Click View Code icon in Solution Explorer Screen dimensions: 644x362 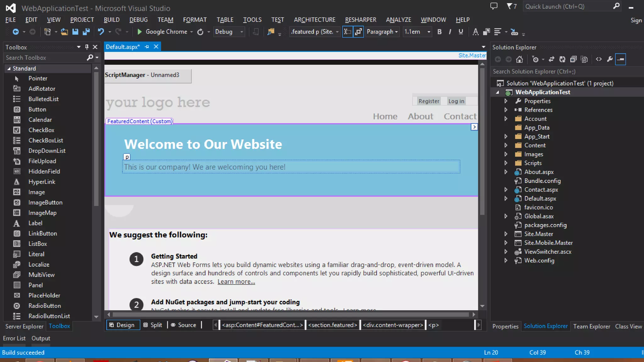599,59
